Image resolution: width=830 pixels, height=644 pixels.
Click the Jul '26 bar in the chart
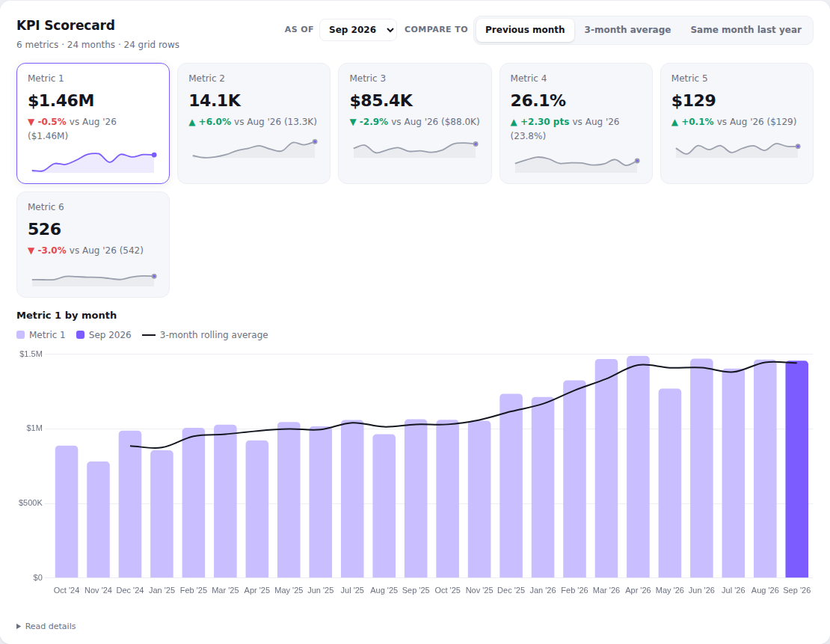point(733,473)
